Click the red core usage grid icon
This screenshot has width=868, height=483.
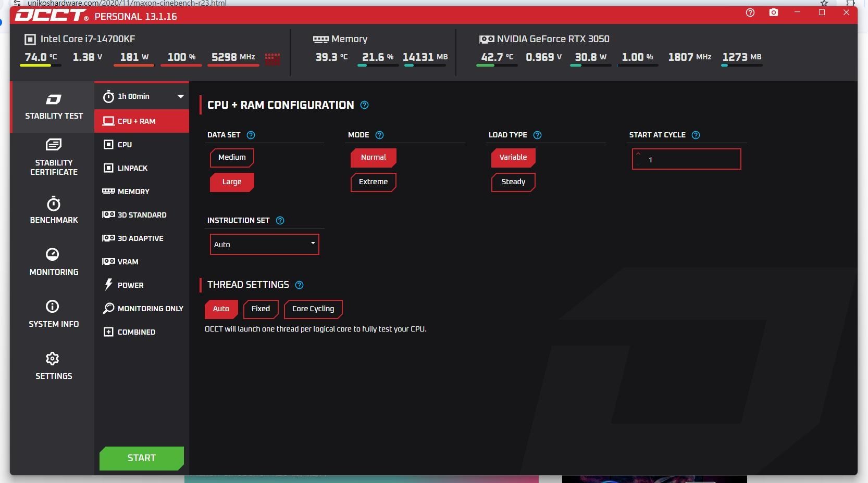coord(272,59)
